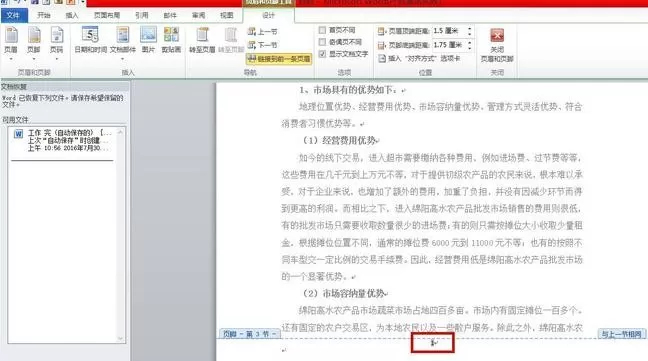
Task: Click the line starting 绵阳高水农产品市场蔬菜市场
Action: click(441, 311)
